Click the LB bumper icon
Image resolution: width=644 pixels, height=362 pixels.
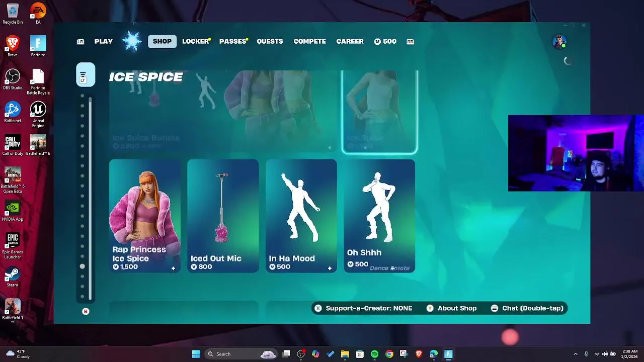[80, 42]
